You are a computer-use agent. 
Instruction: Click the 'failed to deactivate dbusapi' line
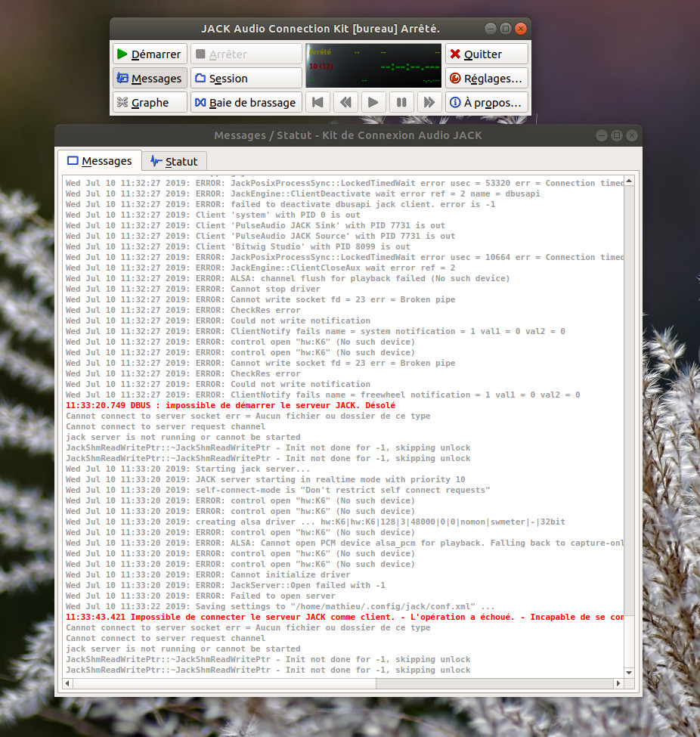point(280,204)
